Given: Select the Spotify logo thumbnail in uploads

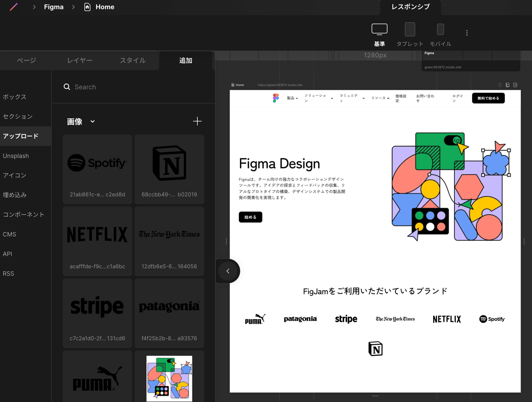Looking at the screenshot, I should pos(98,169).
